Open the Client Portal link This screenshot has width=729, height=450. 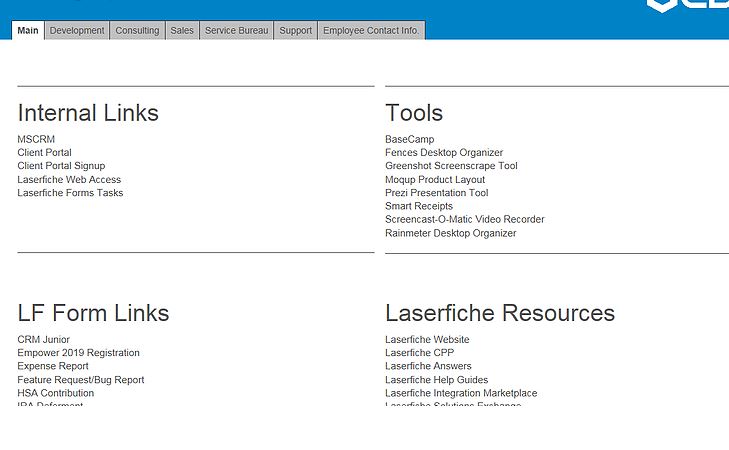point(44,152)
